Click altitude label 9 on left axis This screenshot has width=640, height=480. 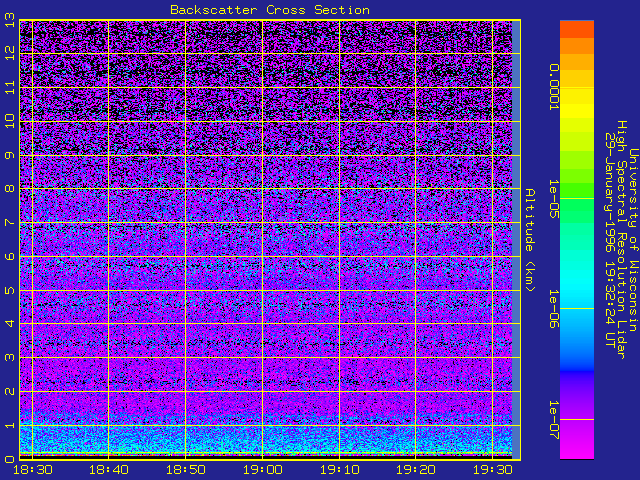tap(10, 155)
